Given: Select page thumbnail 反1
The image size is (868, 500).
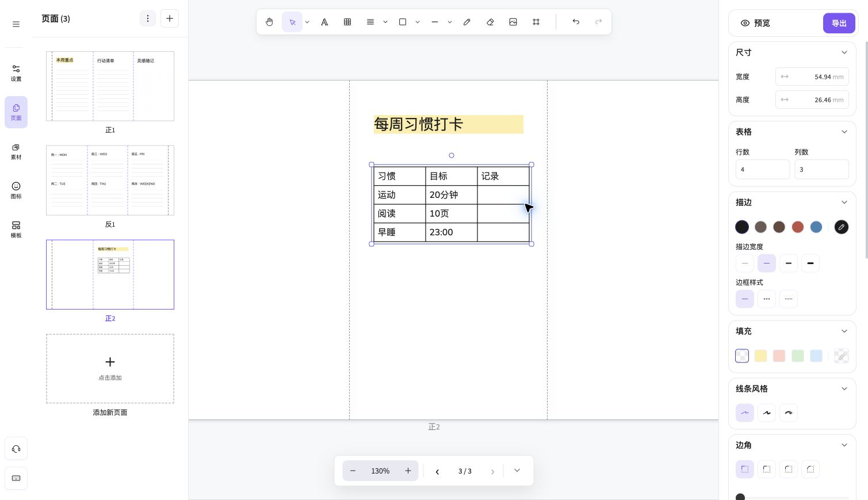Looking at the screenshot, I should (110, 180).
